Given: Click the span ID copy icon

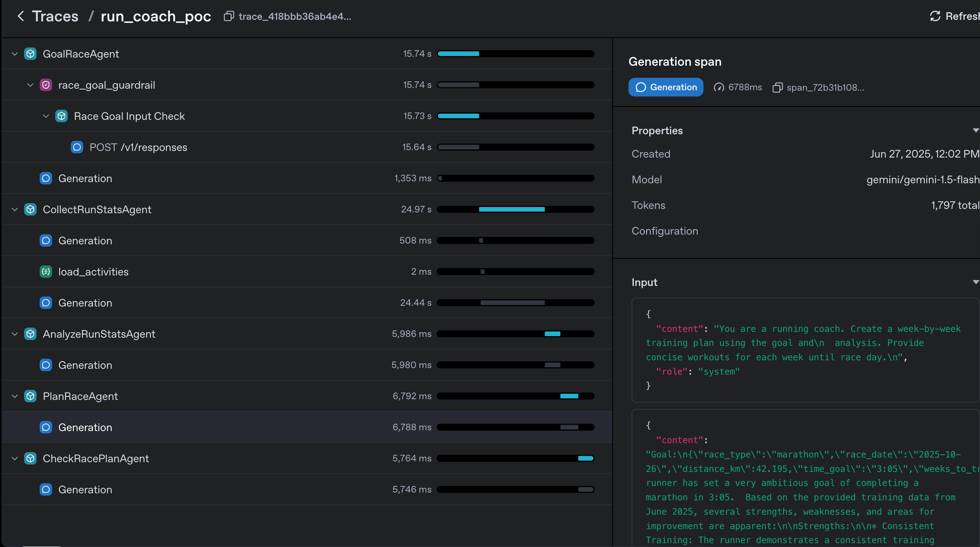Looking at the screenshot, I should coord(777,88).
